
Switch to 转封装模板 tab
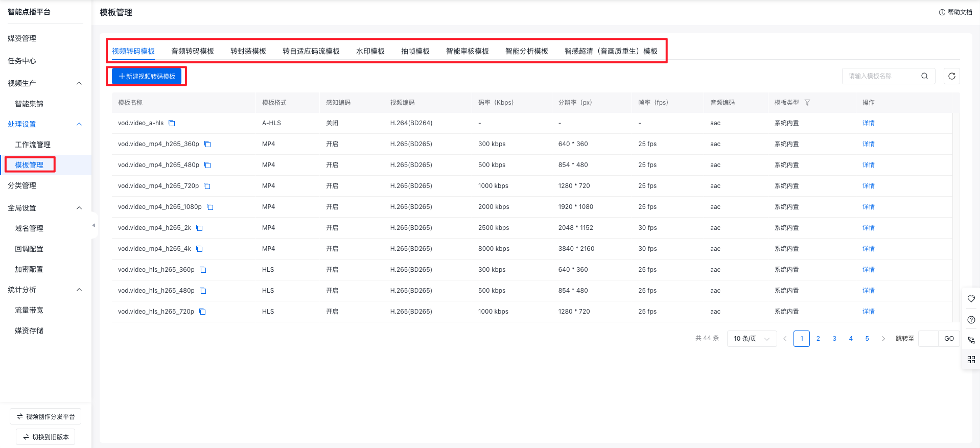[x=248, y=51]
